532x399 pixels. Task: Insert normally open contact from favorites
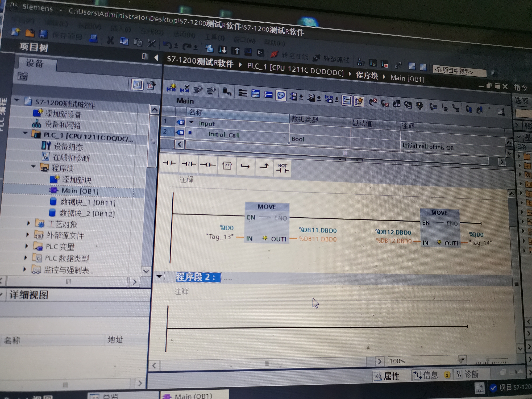pos(169,164)
